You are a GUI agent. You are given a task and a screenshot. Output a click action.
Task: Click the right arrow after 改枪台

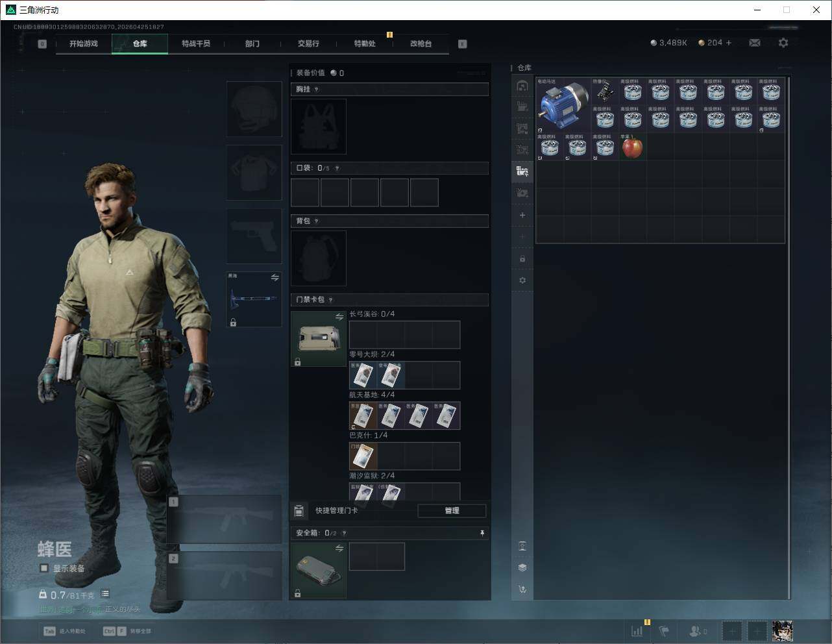coord(462,44)
